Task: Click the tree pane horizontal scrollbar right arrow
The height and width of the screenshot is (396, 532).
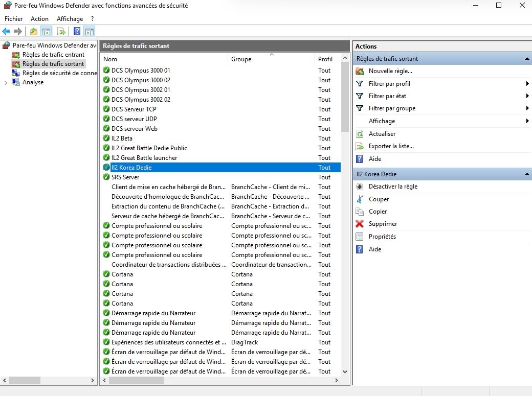Action: coord(92,380)
